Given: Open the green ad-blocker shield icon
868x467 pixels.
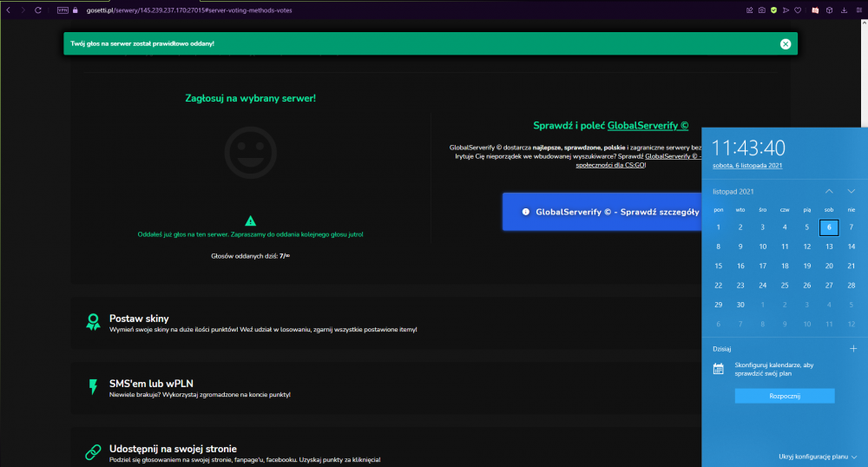Looking at the screenshot, I should click(x=774, y=10).
